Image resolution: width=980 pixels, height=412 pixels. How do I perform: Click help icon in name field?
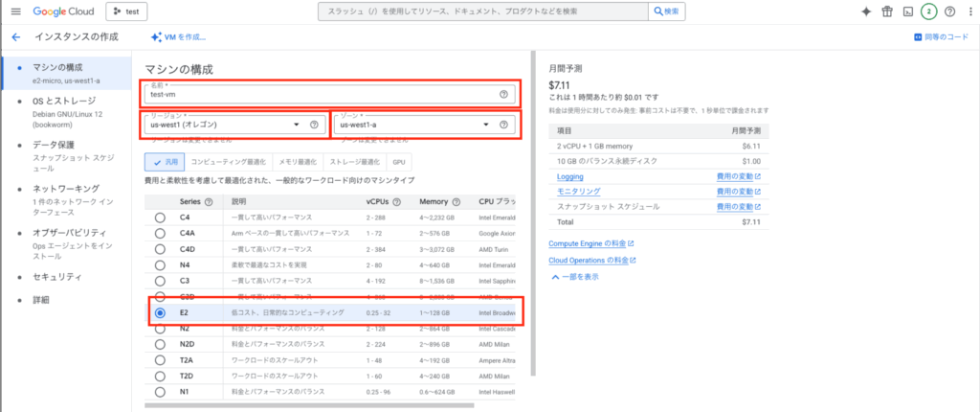click(x=503, y=94)
